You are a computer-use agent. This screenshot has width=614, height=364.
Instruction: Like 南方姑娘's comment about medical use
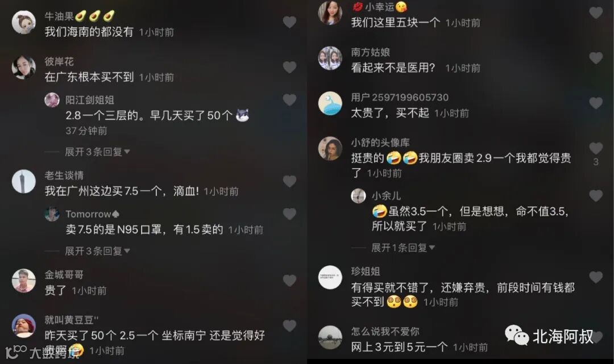596,58
